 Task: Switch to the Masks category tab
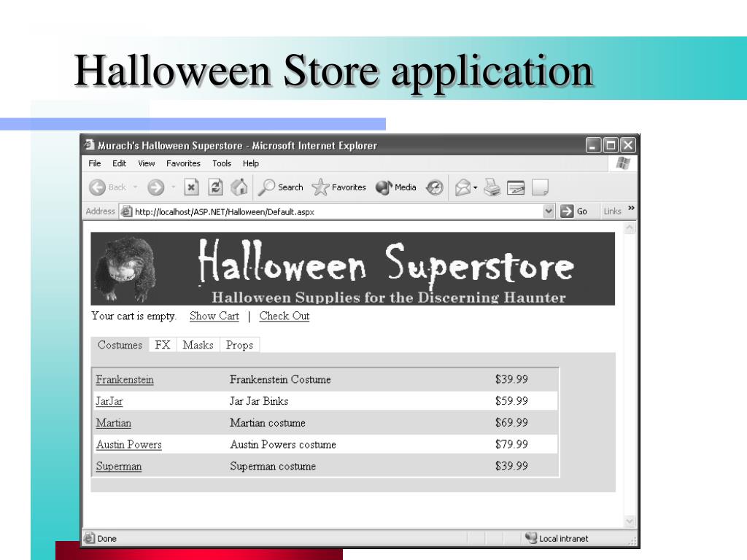[198, 345]
